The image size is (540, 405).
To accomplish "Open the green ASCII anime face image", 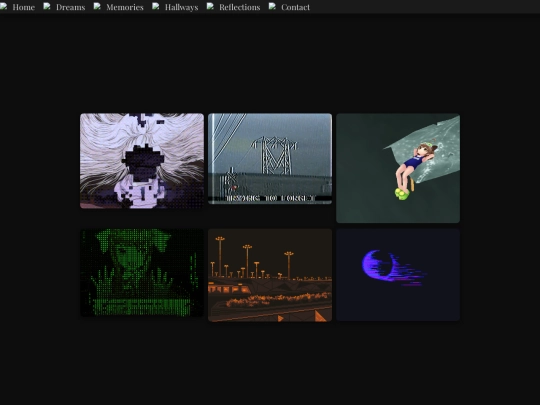I will point(142,272).
